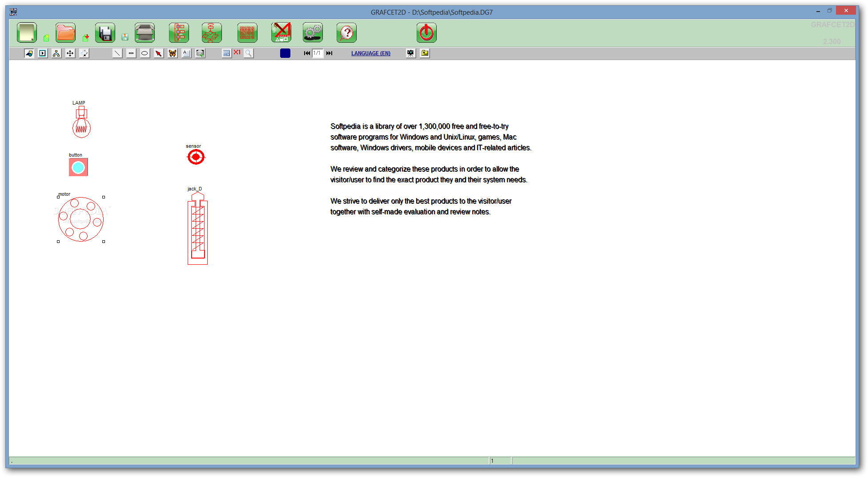Select the ellipse drawing tool
868x477 pixels.
[x=145, y=53]
